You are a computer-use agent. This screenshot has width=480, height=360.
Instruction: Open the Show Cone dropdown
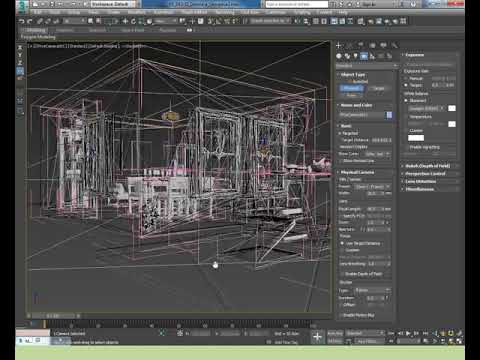(x=378, y=154)
